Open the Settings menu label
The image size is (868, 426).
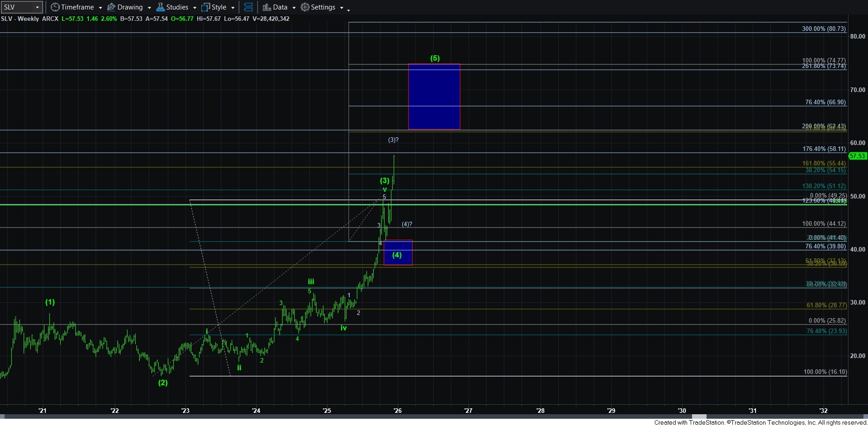point(323,7)
